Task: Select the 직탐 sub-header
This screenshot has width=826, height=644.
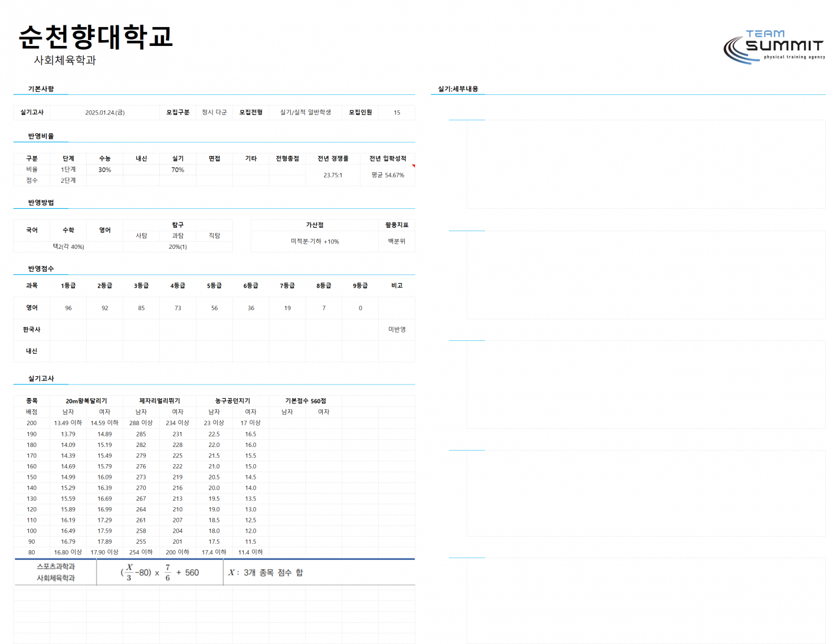Action: pyautogui.click(x=214, y=236)
